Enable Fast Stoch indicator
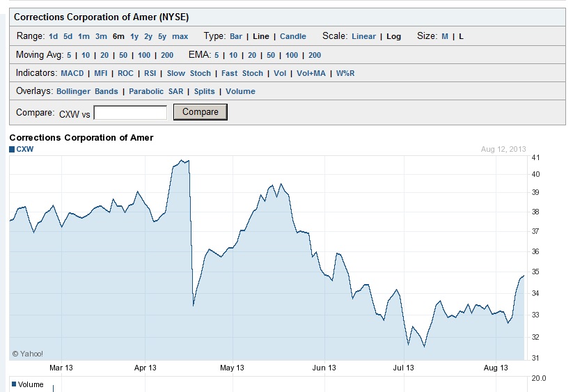 point(242,73)
